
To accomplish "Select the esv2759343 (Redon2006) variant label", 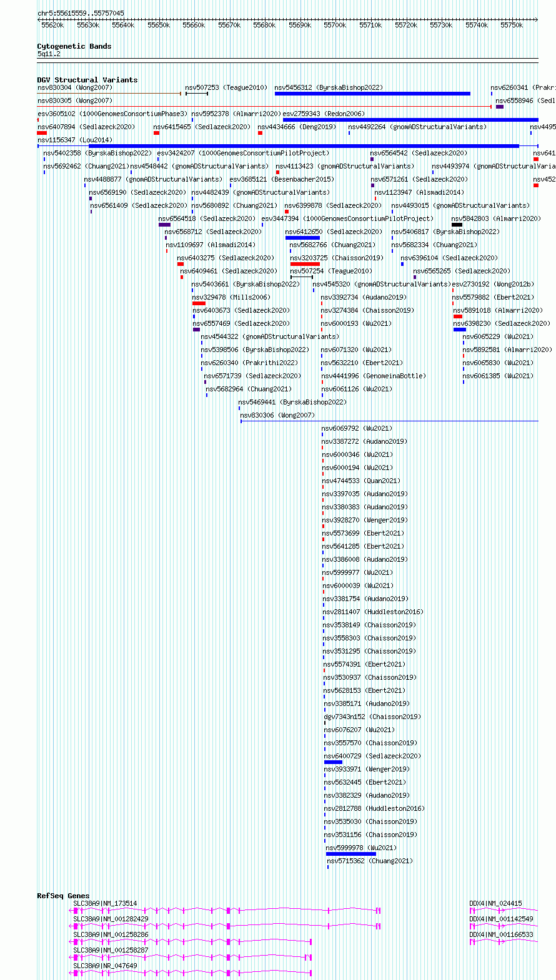I will click(324, 114).
